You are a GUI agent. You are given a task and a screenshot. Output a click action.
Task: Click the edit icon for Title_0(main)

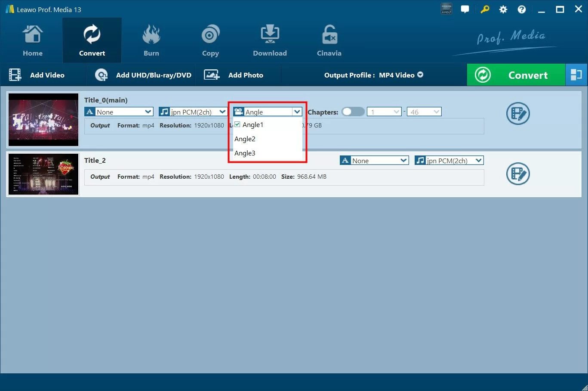tap(518, 114)
